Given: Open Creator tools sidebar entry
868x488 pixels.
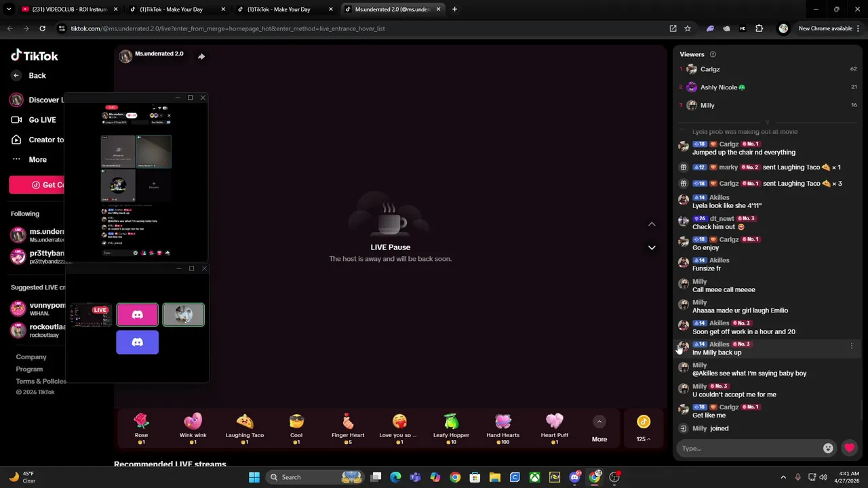Looking at the screenshot, I should (37, 140).
